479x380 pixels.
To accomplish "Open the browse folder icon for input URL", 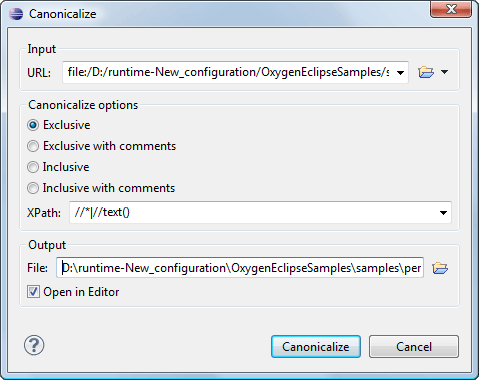I will coord(426,72).
